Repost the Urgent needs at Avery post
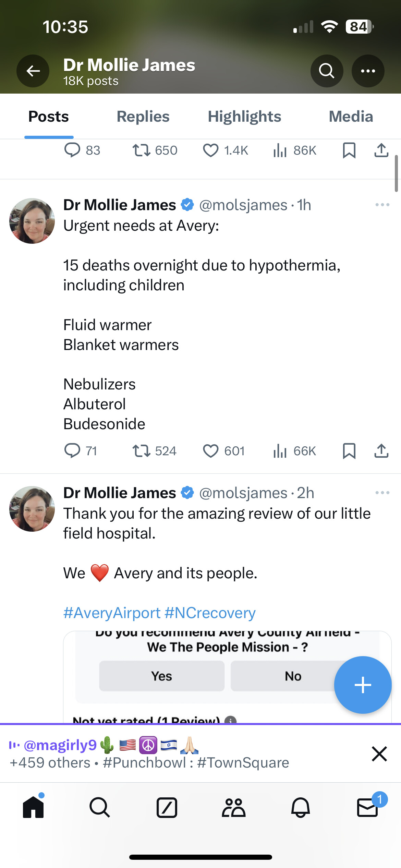401x868 pixels. pyautogui.click(x=142, y=451)
